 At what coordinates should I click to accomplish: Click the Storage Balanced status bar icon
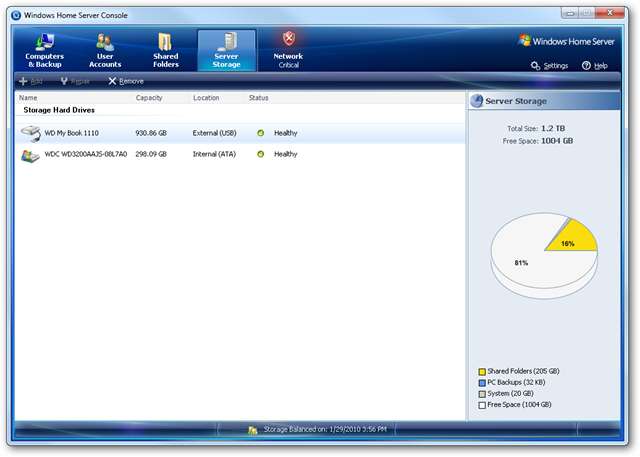click(x=253, y=430)
